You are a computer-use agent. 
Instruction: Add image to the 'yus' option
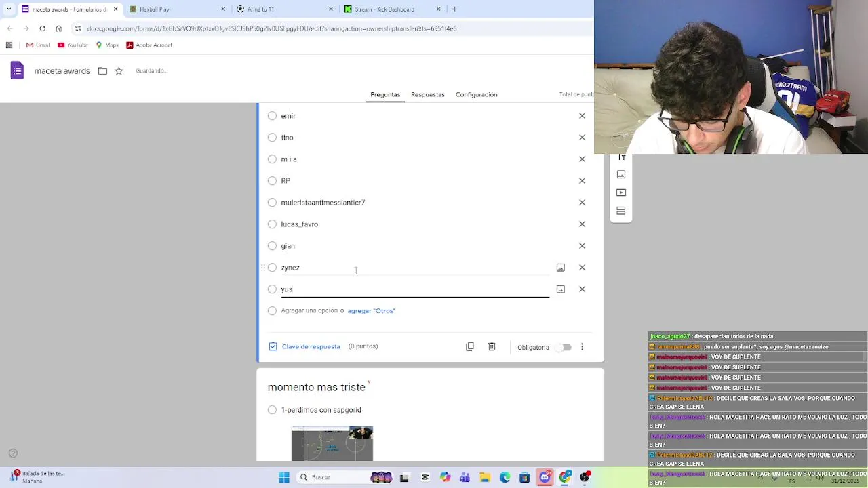point(560,289)
